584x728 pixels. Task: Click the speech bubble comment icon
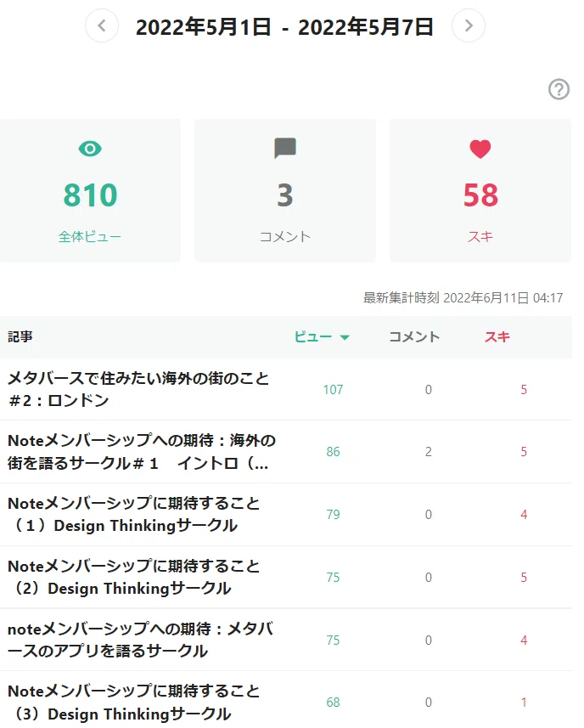285,149
